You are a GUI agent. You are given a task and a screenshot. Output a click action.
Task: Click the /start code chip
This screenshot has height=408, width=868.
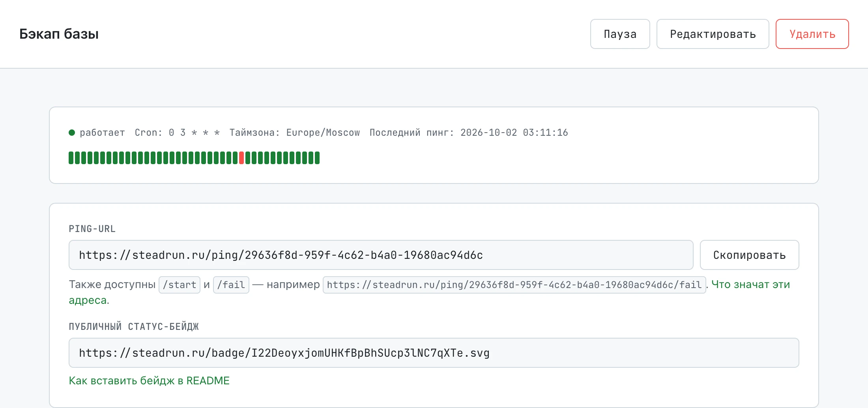[x=180, y=284]
